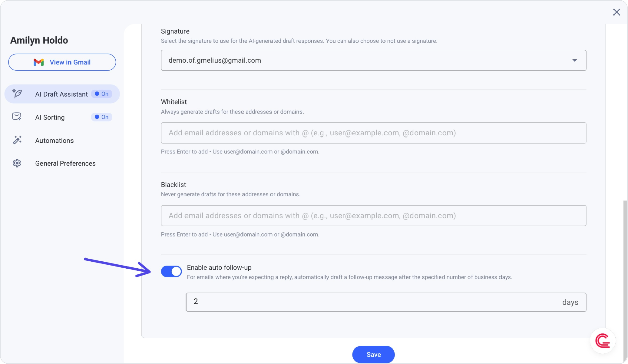
Task: Click the vertical scrollbar thumb
Action: [625, 281]
